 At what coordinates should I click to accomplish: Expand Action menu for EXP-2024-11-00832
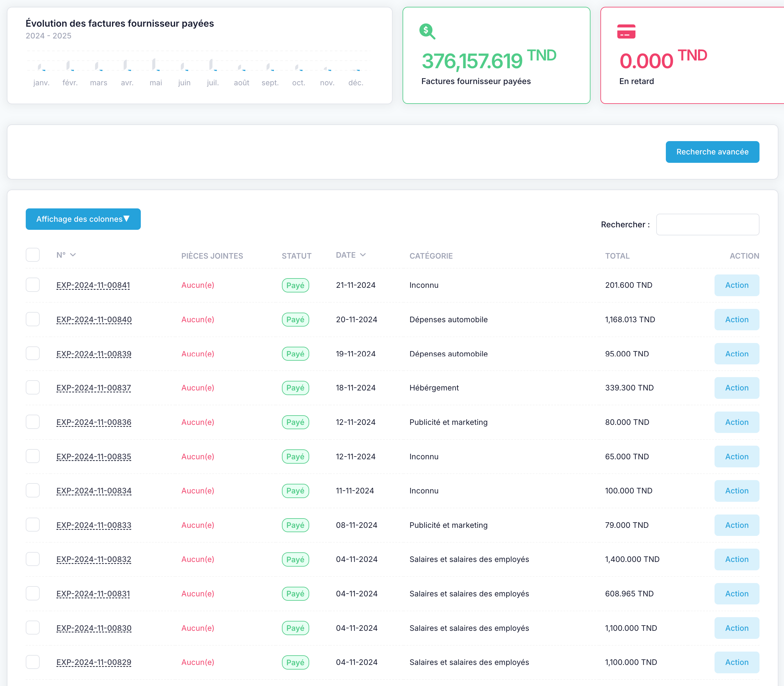(x=737, y=559)
